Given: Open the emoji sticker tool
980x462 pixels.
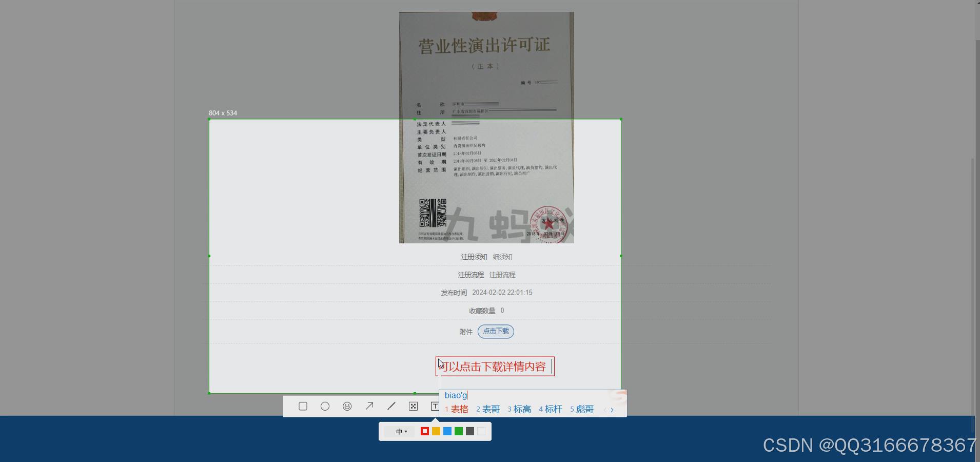Looking at the screenshot, I should 347,406.
